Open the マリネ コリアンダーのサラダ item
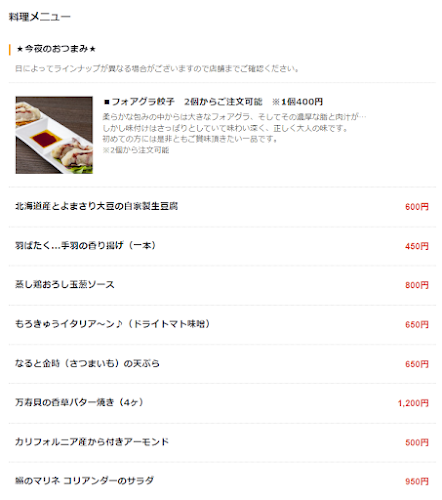Viewport: 442px width, 500px height. tap(84, 481)
